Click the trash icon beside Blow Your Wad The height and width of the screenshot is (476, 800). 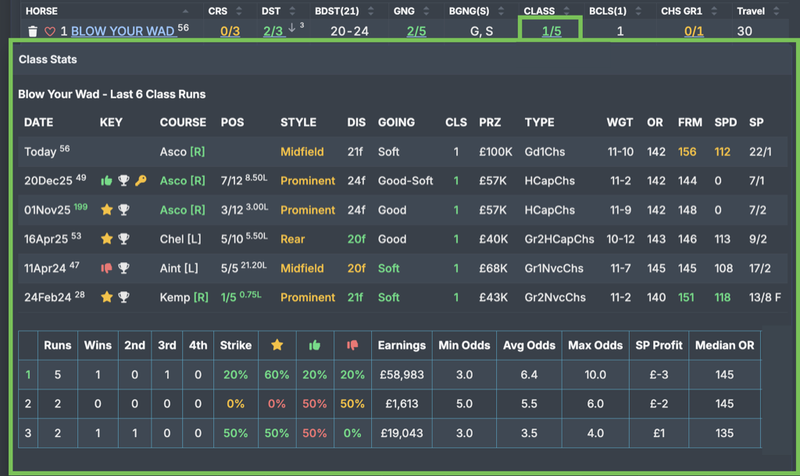pos(33,31)
